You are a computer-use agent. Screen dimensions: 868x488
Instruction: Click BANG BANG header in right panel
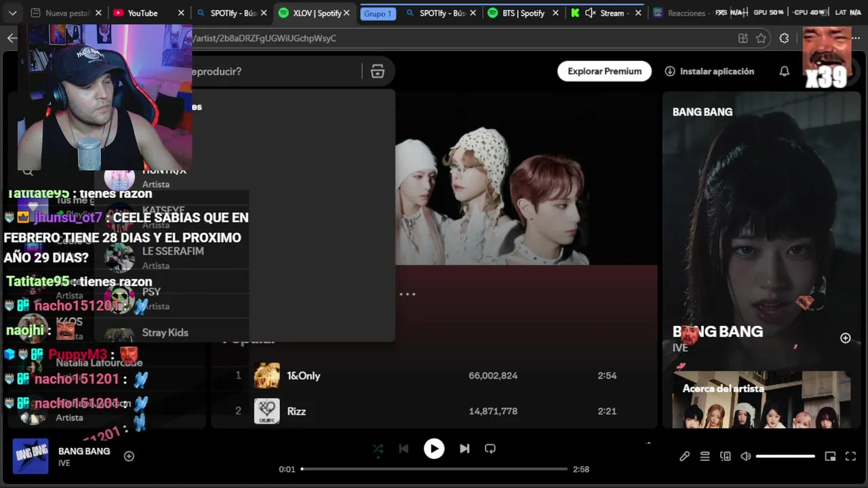[x=703, y=112]
